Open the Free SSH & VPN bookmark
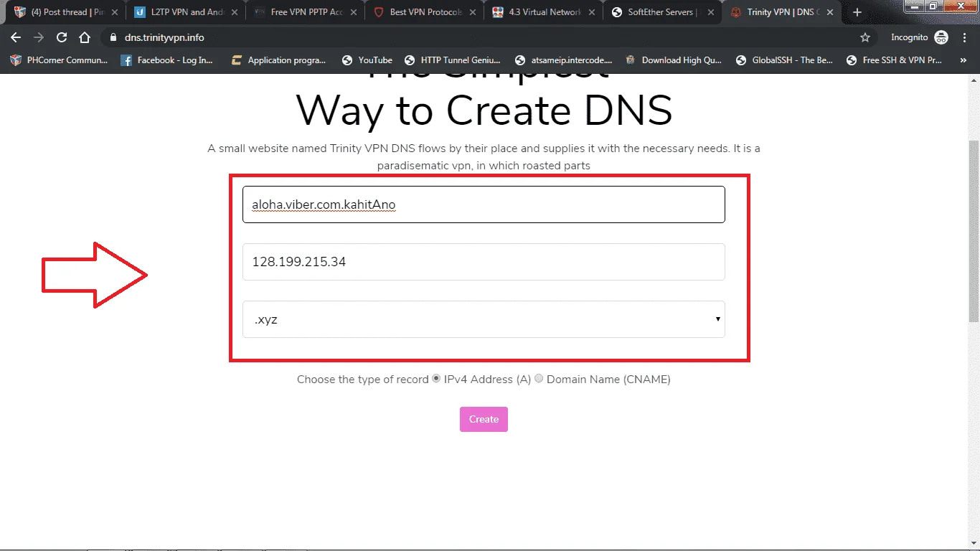980x551 pixels. (895, 60)
